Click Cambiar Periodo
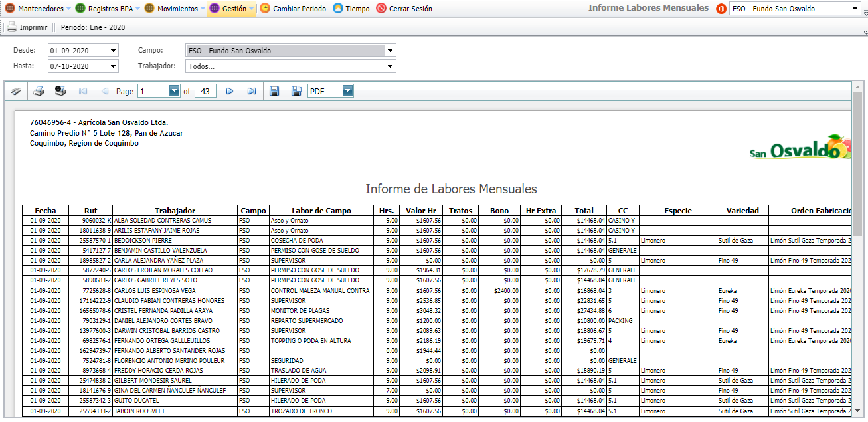Viewport: 868px width, 422px height. [x=293, y=9]
